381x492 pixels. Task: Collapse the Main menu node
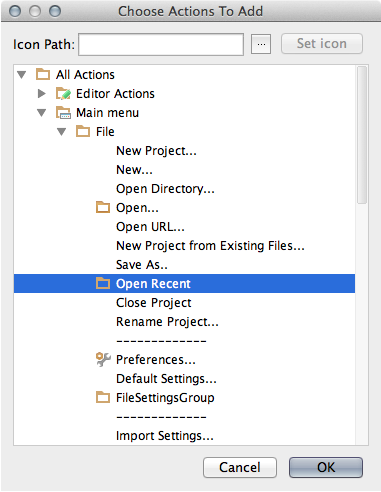42,113
